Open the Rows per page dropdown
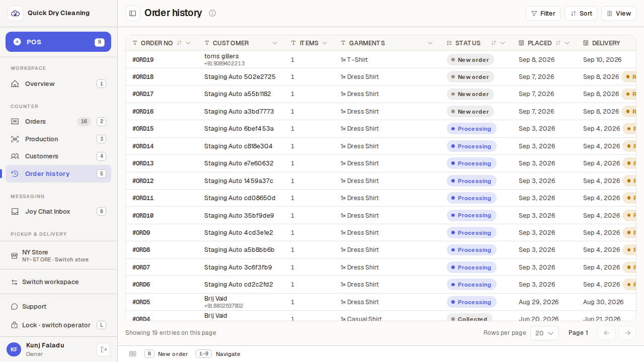The width and height of the screenshot is (644, 362). [544, 333]
